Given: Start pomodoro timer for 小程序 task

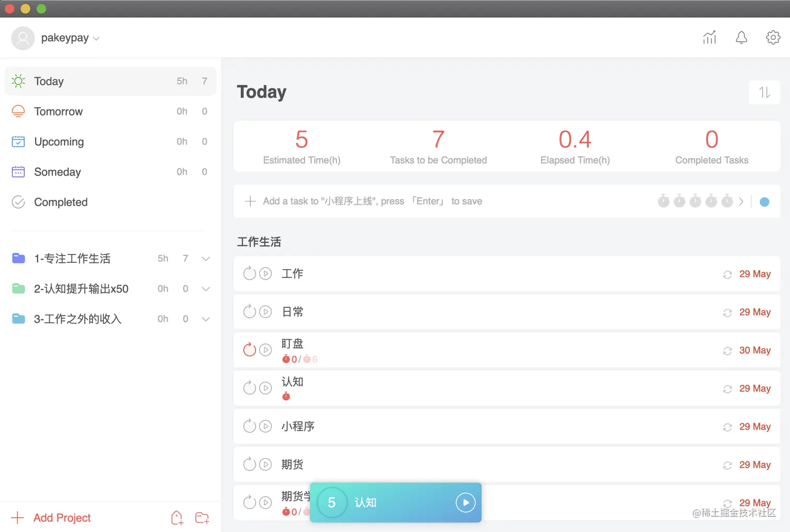Looking at the screenshot, I should [x=266, y=426].
